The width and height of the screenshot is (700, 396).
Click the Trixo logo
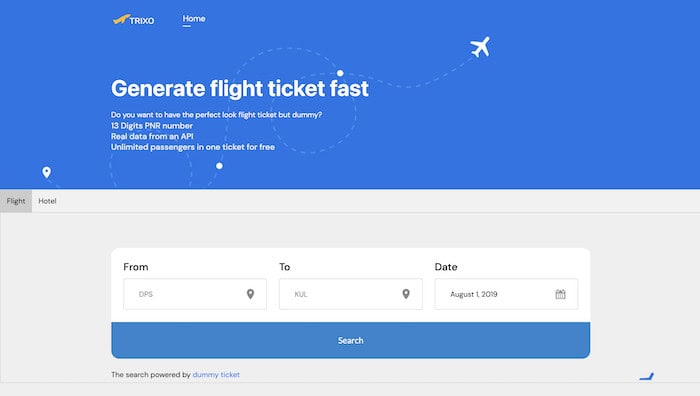[133, 20]
